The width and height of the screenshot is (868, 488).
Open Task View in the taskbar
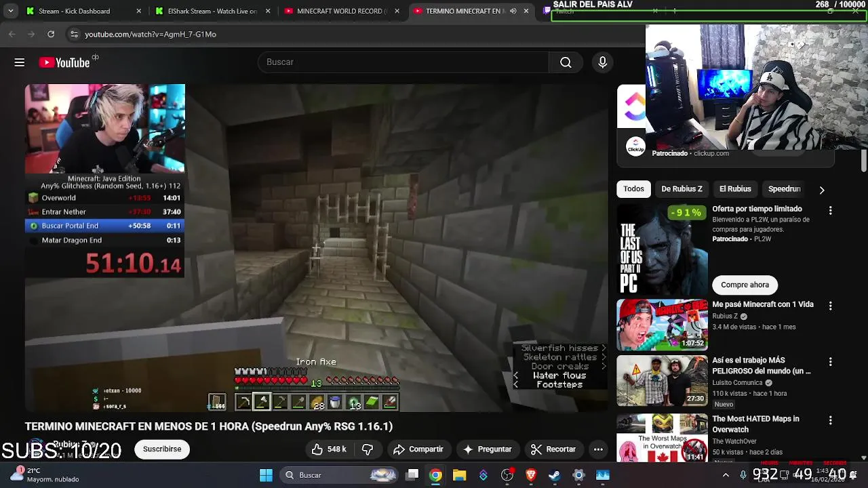412,475
